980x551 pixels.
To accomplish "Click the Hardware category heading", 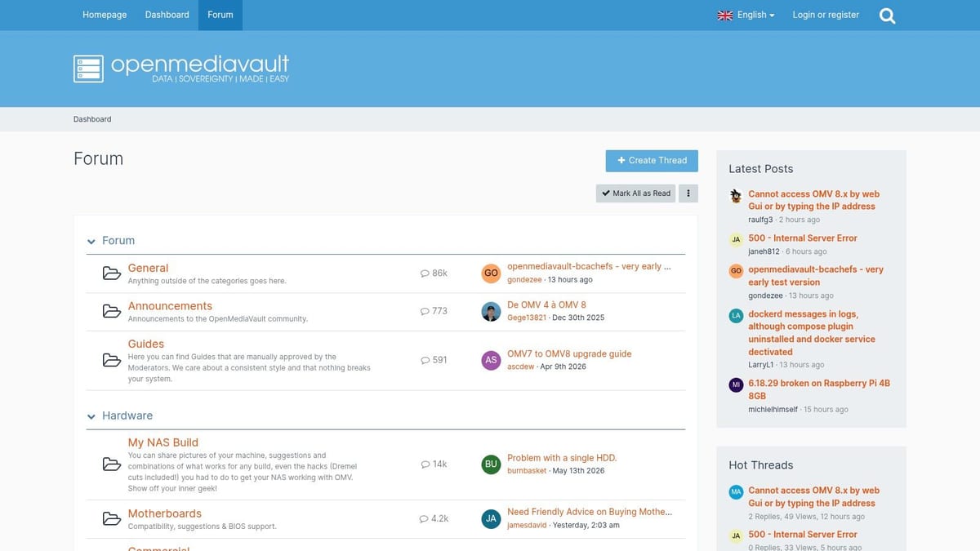I will (x=127, y=415).
